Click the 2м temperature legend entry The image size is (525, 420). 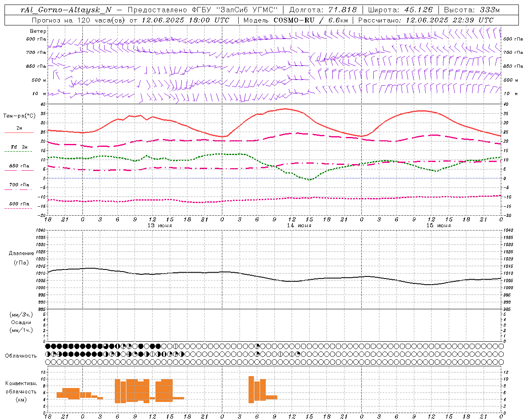pos(19,128)
